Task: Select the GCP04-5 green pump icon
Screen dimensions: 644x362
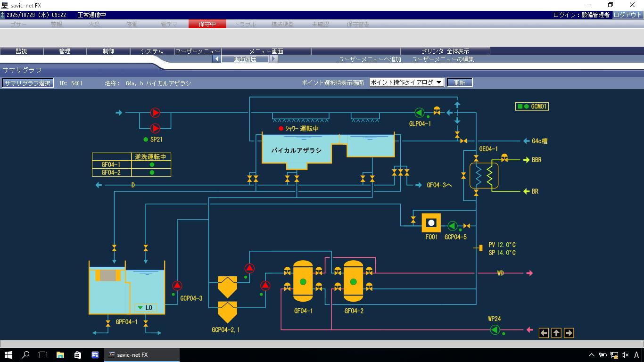Action: 452,226
